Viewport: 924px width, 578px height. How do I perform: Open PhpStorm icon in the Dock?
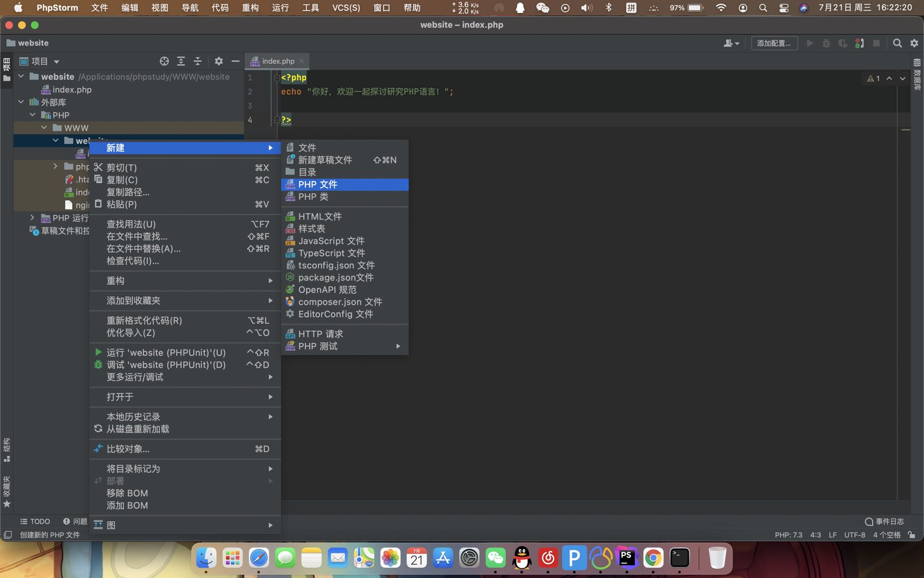click(x=626, y=558)
